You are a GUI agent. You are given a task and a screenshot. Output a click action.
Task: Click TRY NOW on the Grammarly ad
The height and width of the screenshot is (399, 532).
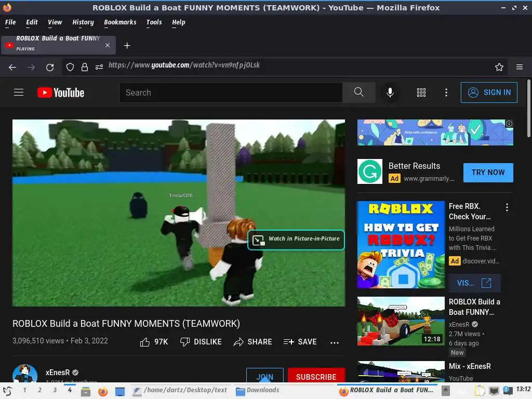[x=488, y=172]
